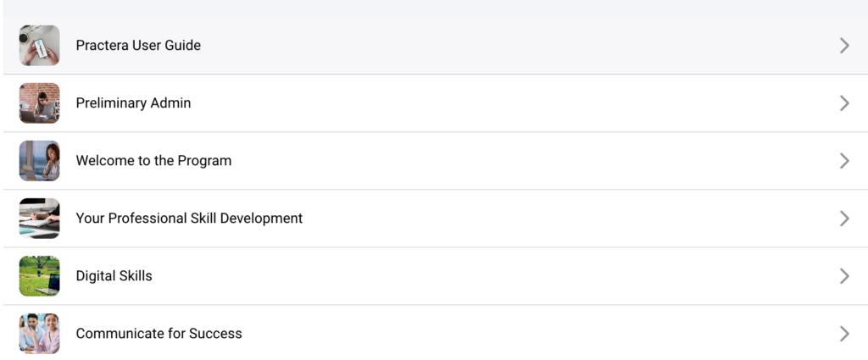Screen dimensions: 868x360
Task: Click the Communicate for Success thumbnail
Action: click(39, 334)
